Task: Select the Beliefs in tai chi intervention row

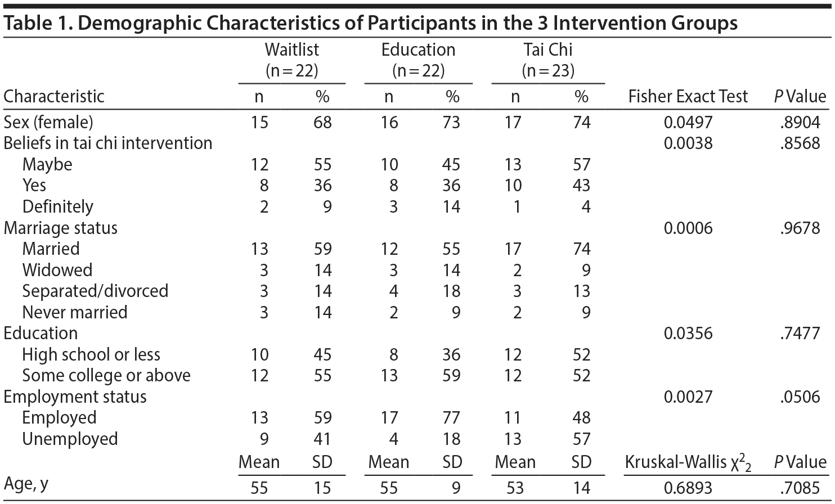Action: click(108, 143)
